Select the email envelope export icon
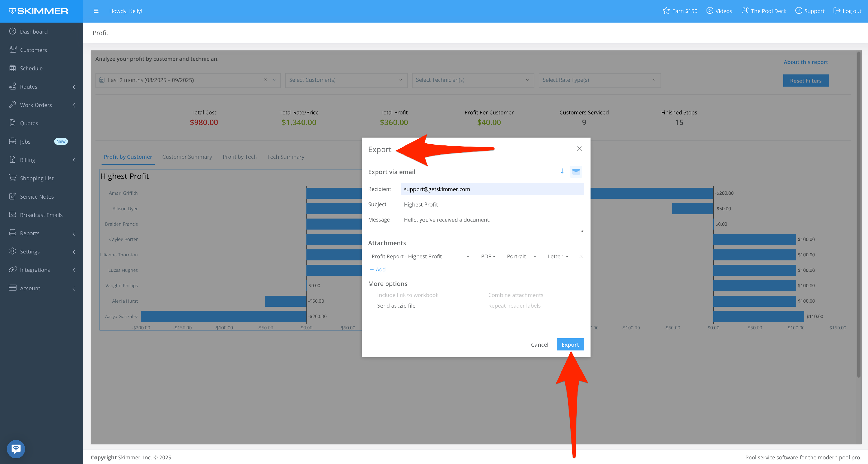The image size is (868, 464). point(576,172)
